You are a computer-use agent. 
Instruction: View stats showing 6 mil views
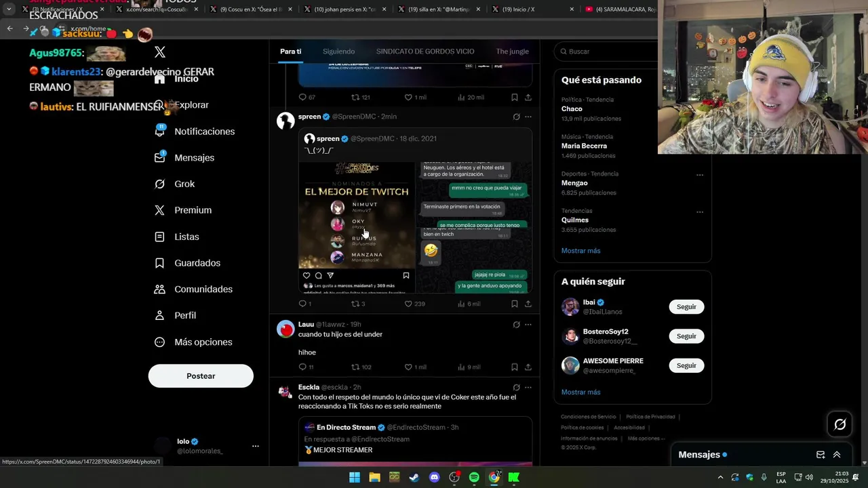click(x=469, y=304)
